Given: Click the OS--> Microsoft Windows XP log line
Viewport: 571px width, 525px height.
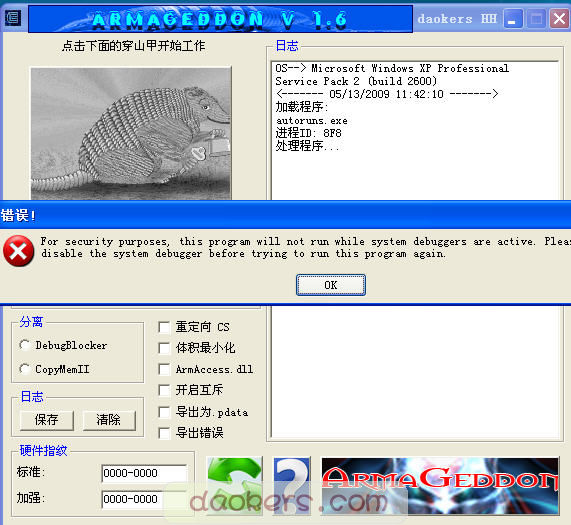Looking at the screenshot, I should coord(392,68).
